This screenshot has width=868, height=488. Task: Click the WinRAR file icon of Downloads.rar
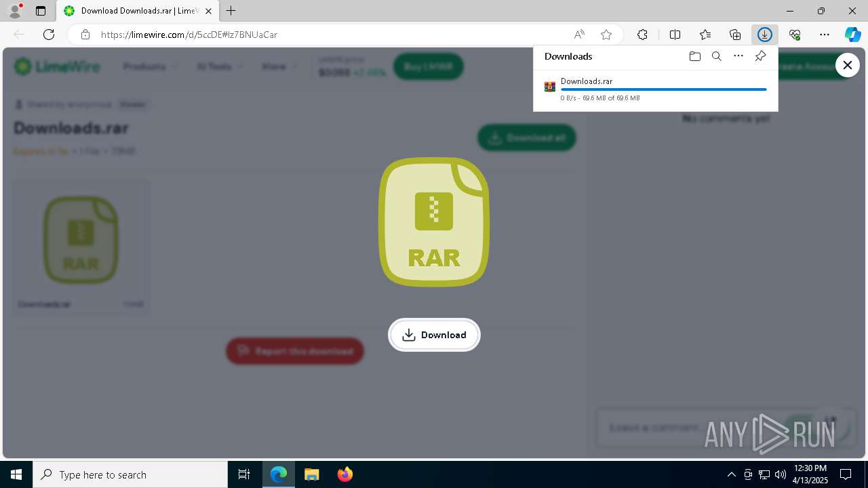(550, 87)
